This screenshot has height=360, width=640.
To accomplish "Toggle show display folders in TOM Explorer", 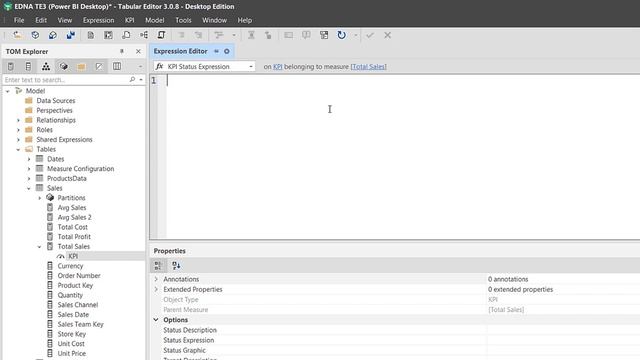I will pyautogui.click(x=81, y=66).
